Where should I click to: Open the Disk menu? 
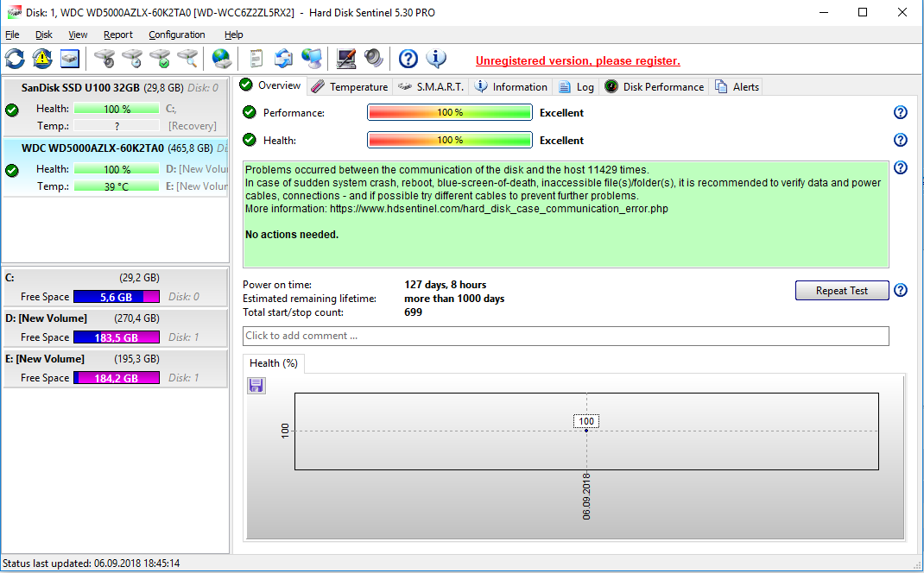[x=43, y=35]
